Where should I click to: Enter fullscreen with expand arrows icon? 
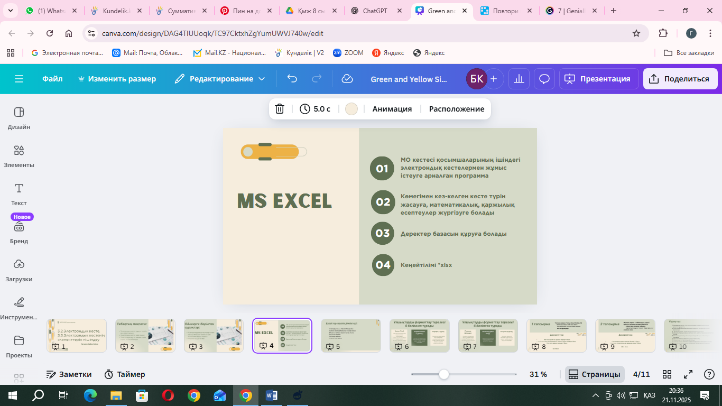(x=688, y=374)
